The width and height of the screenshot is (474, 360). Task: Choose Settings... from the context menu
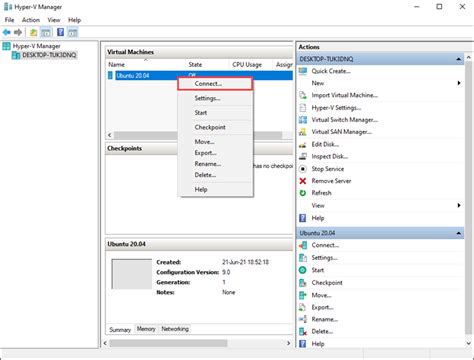coord(215,98)
